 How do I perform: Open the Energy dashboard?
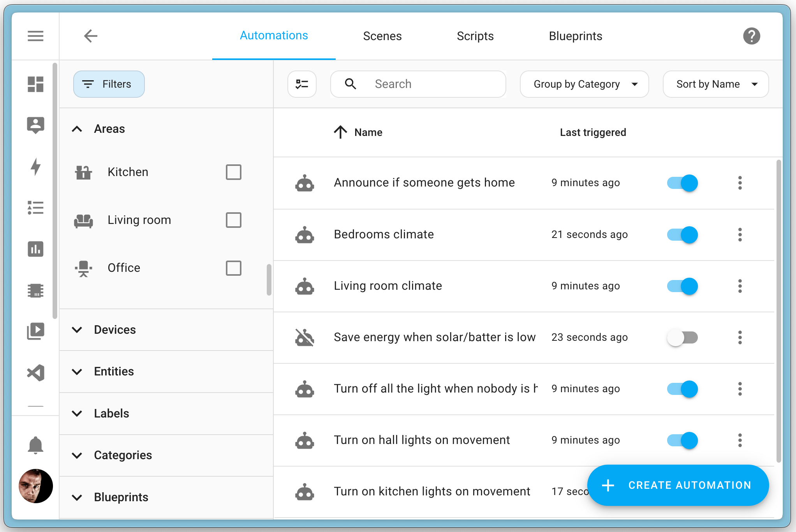tap(35, 167)
